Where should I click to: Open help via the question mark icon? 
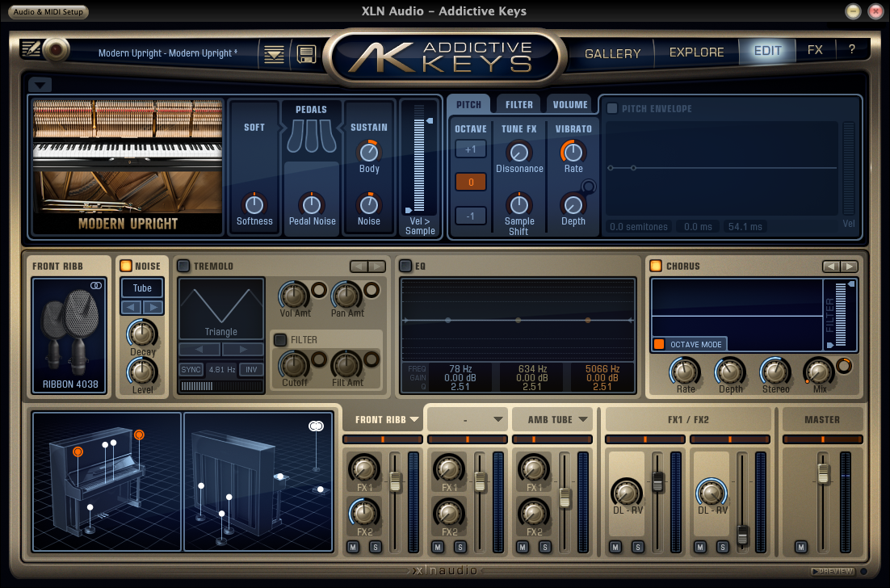(x=852, y=49)
